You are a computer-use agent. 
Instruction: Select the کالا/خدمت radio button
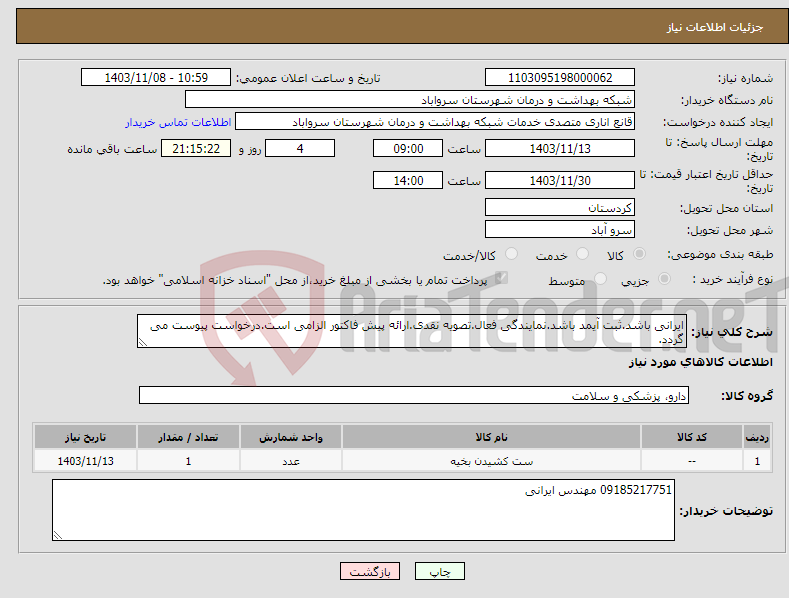511,254
